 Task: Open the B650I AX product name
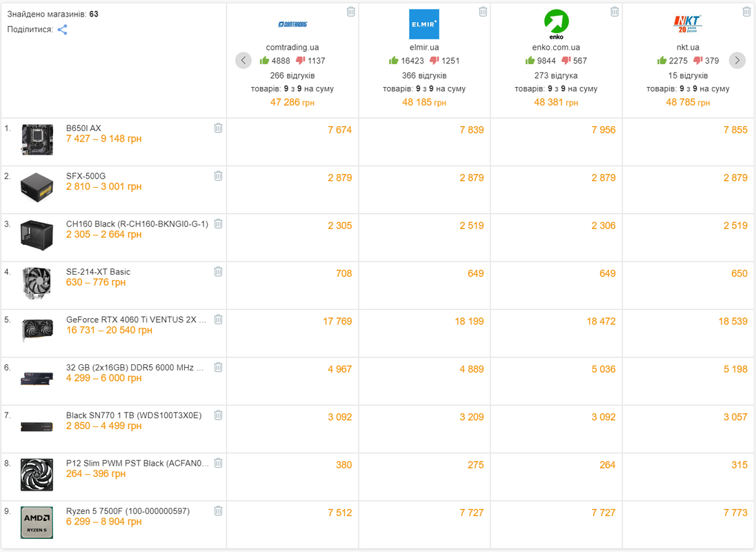point(83,128)
